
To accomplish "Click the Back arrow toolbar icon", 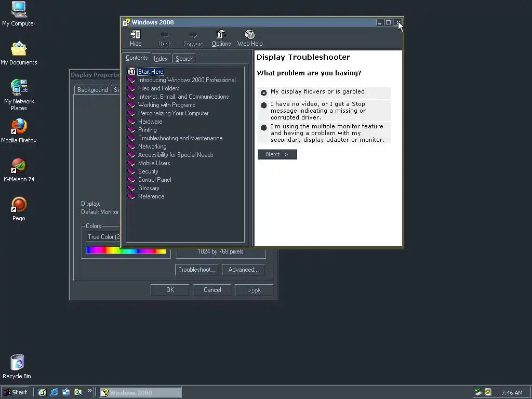I will click(165, 35).
